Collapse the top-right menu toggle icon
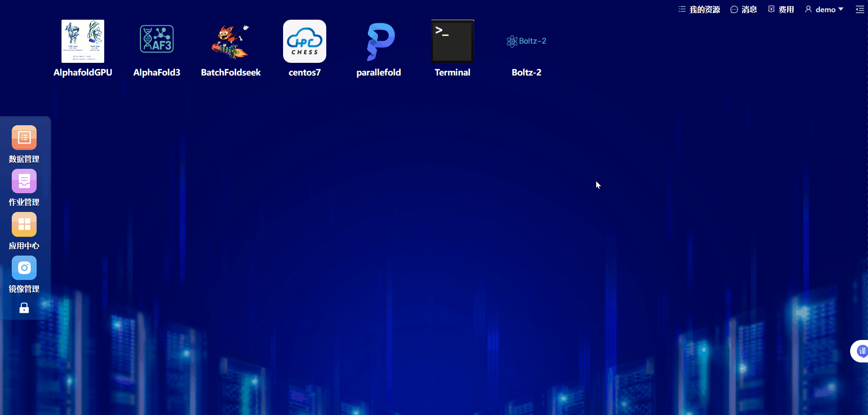The image size is (868, 415). 860,9
